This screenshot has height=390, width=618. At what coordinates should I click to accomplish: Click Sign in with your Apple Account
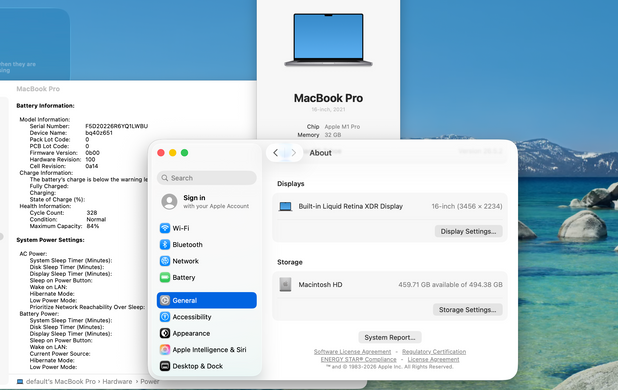(x=207, y=201)
